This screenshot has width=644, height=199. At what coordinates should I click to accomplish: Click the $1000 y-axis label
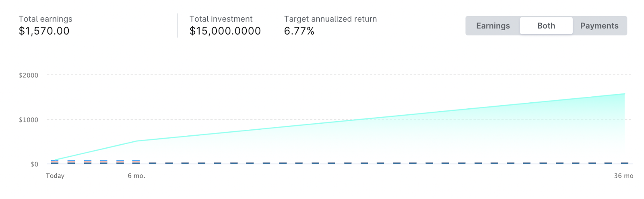click(29, 120)
